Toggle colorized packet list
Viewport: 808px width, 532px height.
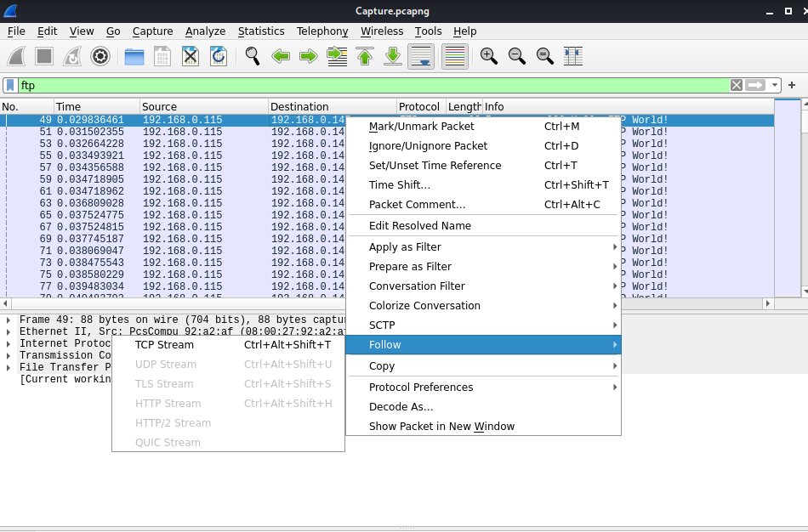[x=453, y=56]
